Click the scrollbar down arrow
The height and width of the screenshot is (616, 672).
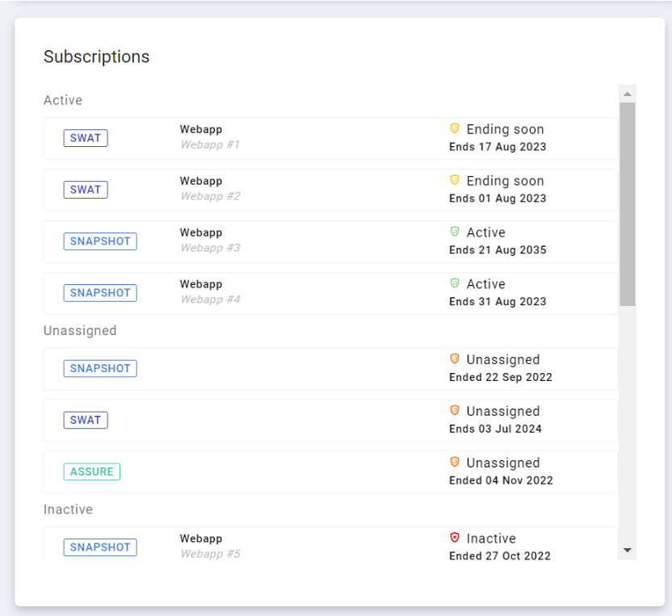coord(628,550)
